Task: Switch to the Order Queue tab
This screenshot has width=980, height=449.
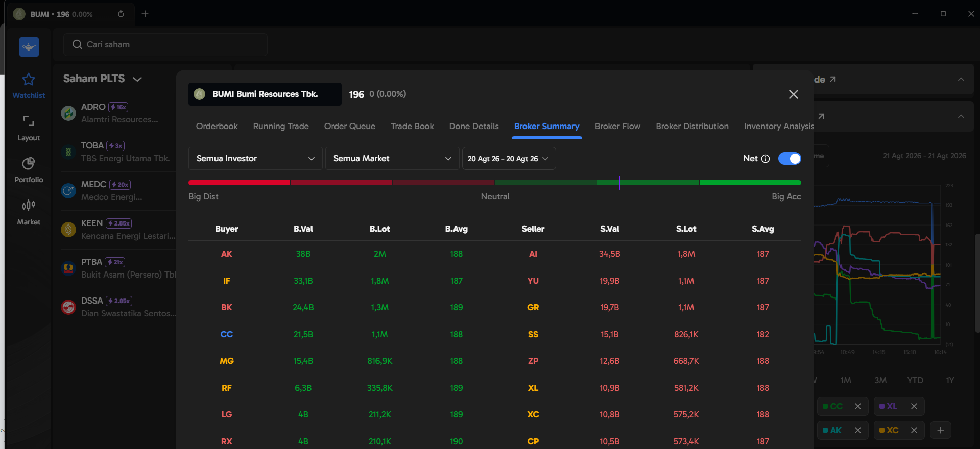Action: 350,126
